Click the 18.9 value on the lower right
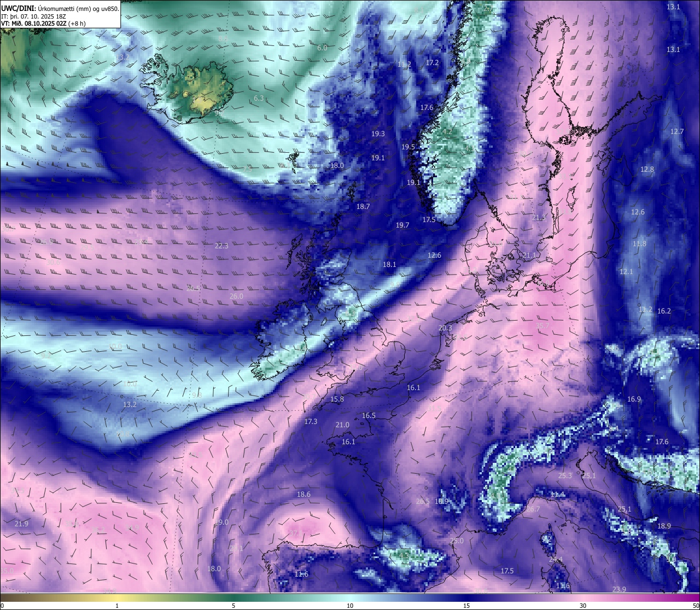The width and height of the screenshot is (700, 610). (x=664, y=526)
